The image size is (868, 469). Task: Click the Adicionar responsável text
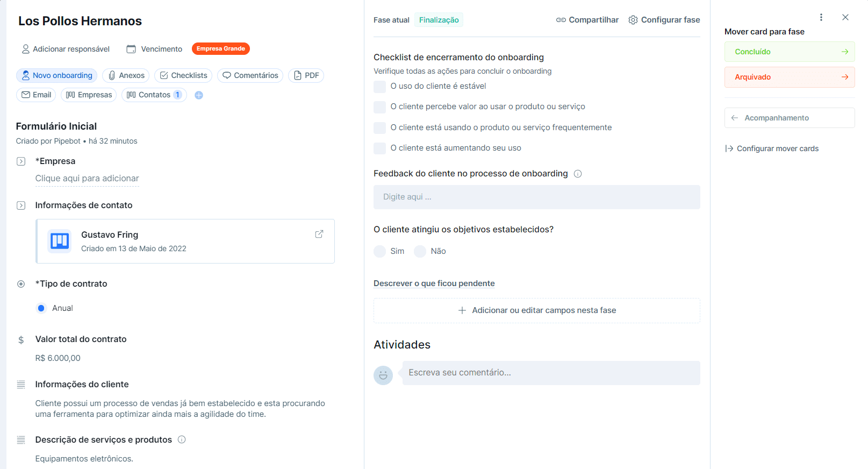coord(71,49)
